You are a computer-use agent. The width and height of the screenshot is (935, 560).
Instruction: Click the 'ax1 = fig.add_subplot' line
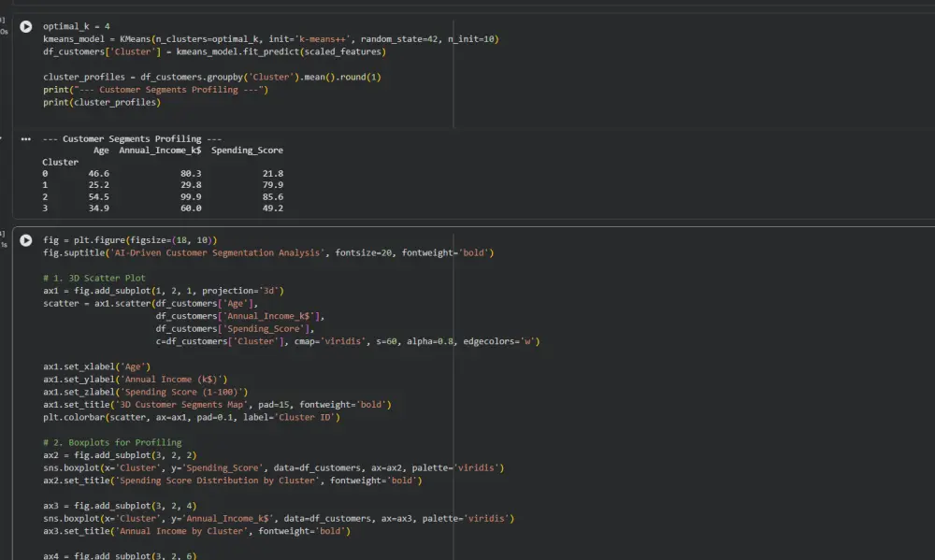[164, 291]
